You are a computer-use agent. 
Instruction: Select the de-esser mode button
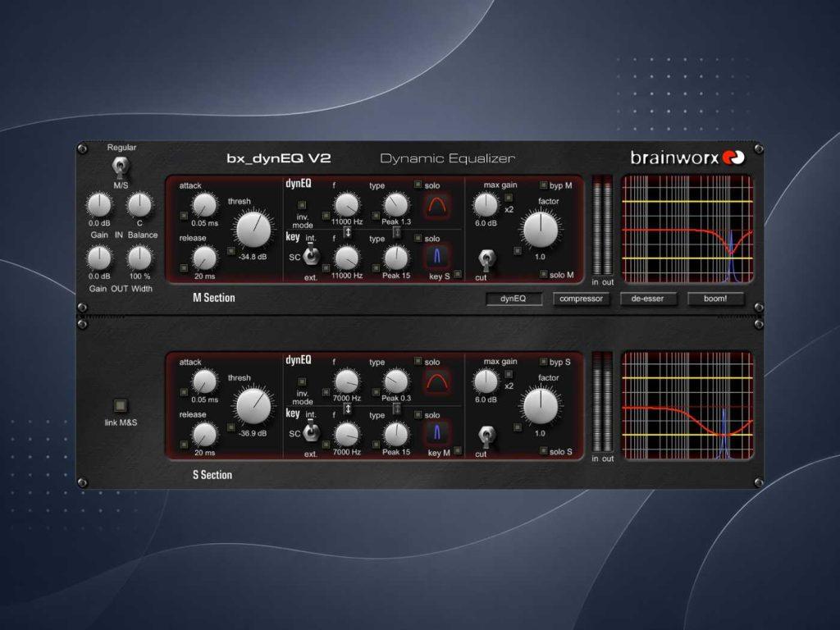point(648,299)
